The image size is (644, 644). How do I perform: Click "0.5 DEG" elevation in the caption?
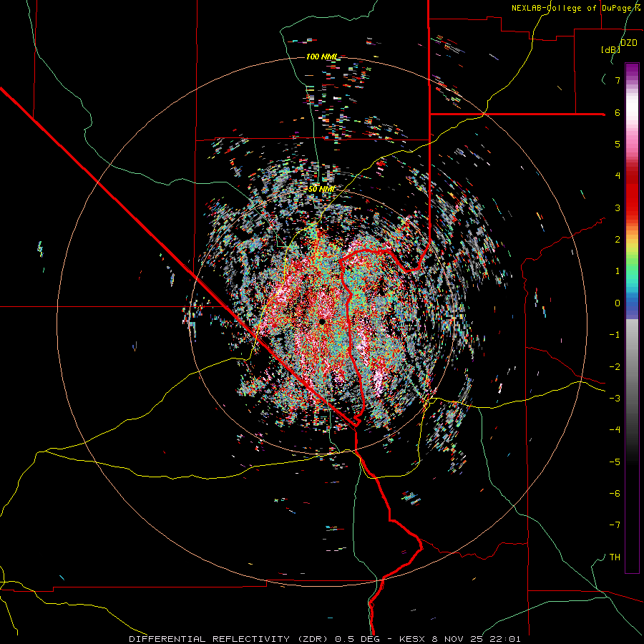[356, 639]
